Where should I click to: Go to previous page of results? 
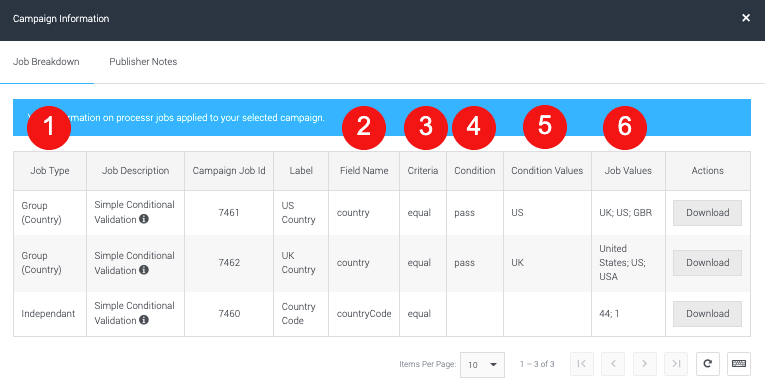tap(613, 364)
